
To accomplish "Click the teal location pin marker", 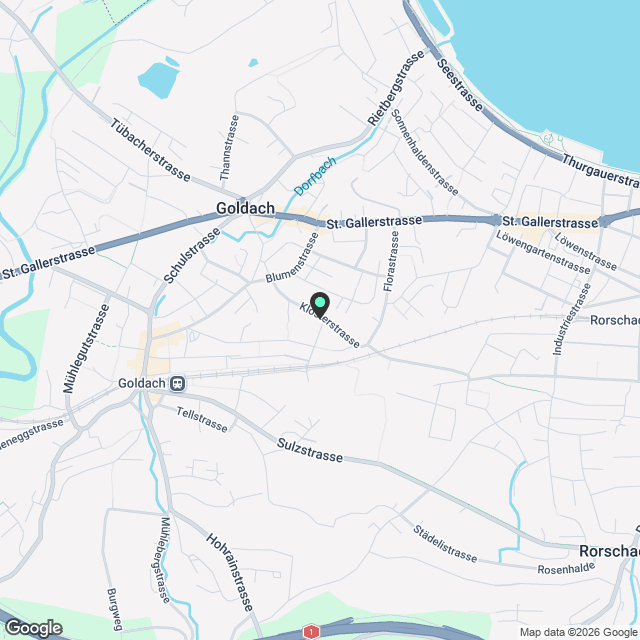I will click(x=320, y=305).
